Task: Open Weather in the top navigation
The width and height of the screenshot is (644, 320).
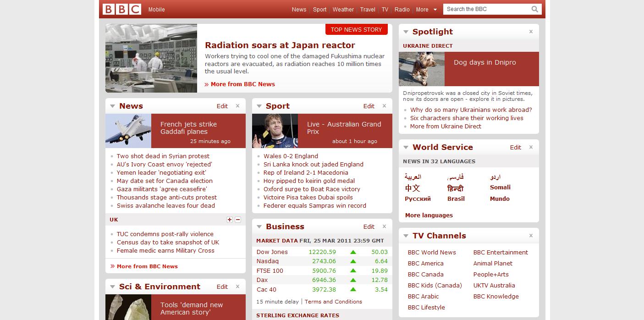Action: [343, 9]
